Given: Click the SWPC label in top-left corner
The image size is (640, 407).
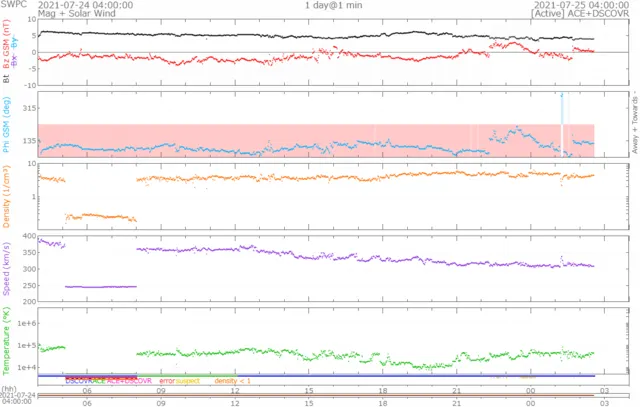Looking at the screenshot, I should pos(13,4).
